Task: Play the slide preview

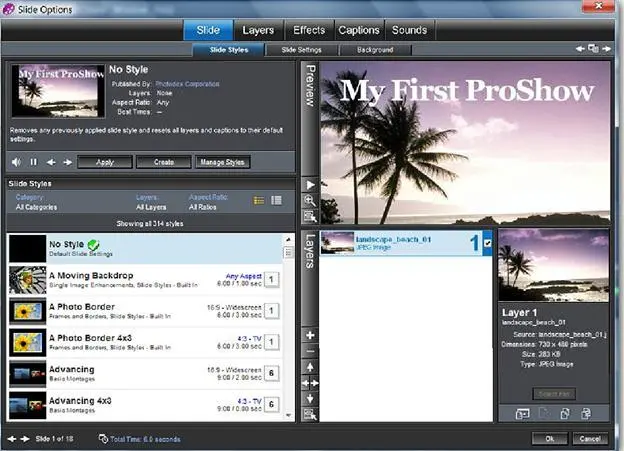Action: (x=310, y=185)
